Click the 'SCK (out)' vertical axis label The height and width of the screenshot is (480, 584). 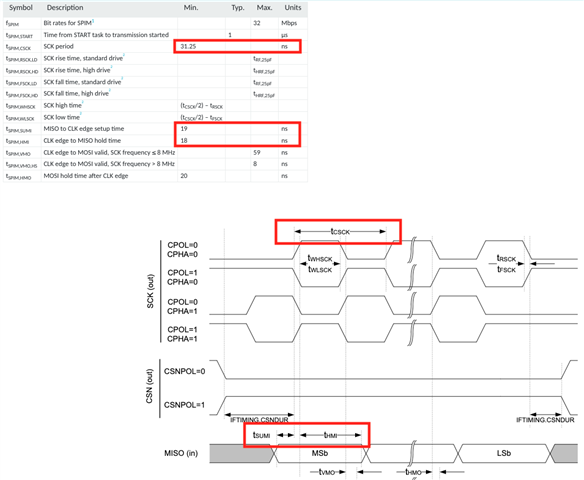pyautogui.click(x=150, y=291)
